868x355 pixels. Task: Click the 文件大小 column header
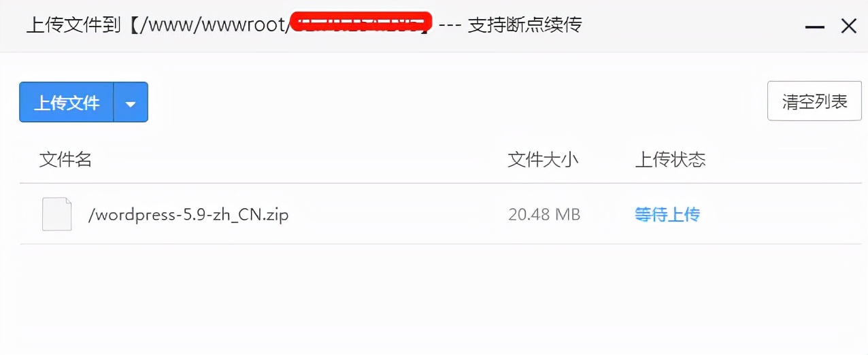point(543,160)
